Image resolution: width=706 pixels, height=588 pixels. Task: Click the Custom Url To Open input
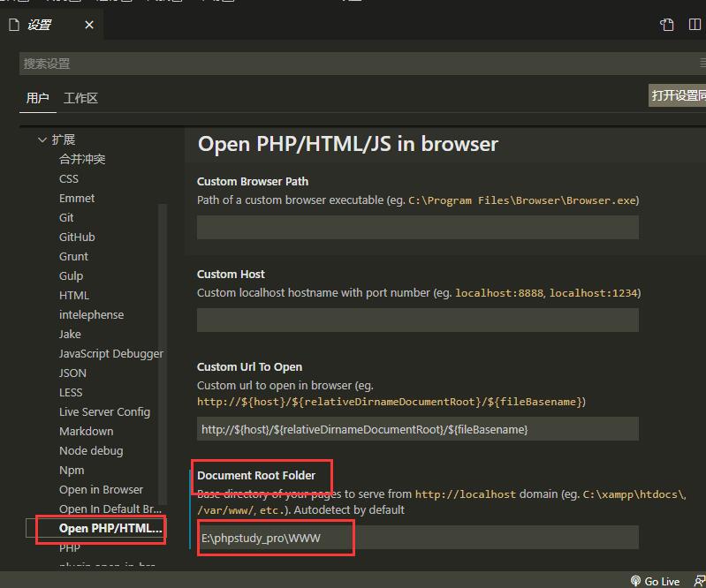point(417,429)
